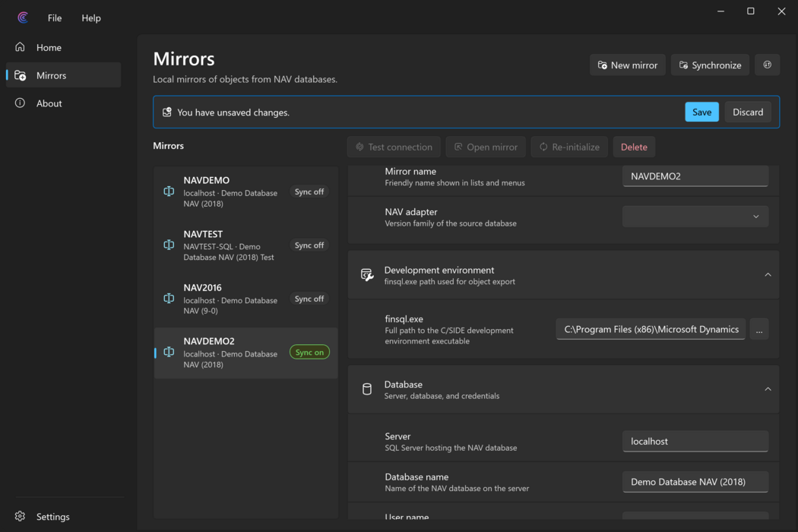Toggle the Sync on badge for NAVDEMO2
This screenshot has height=532, width=798.
pyautogui.click(x=309, y=353)
